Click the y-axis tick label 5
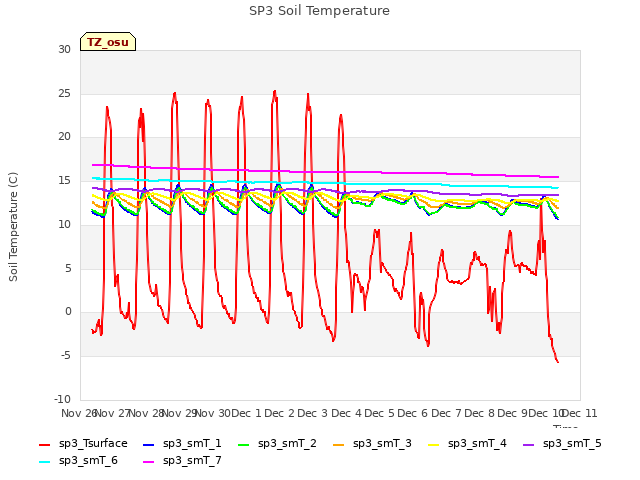640x480 pixels. click(x=68, y=268)
